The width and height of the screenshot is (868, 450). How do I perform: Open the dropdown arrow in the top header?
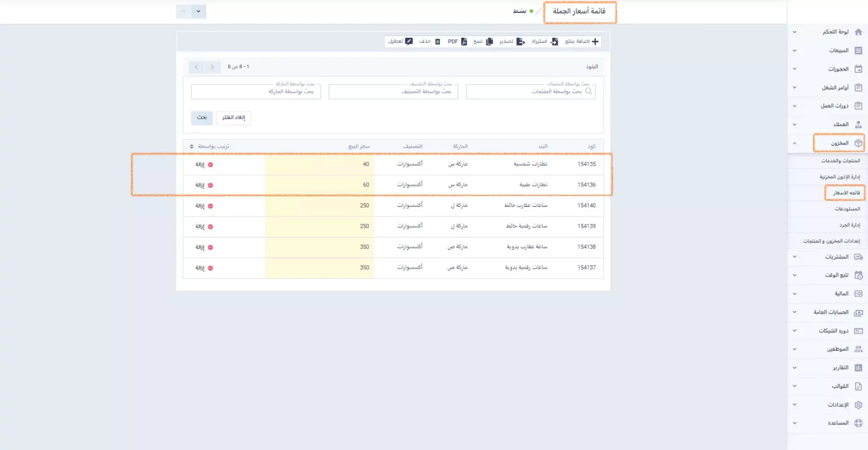[198, 11]
